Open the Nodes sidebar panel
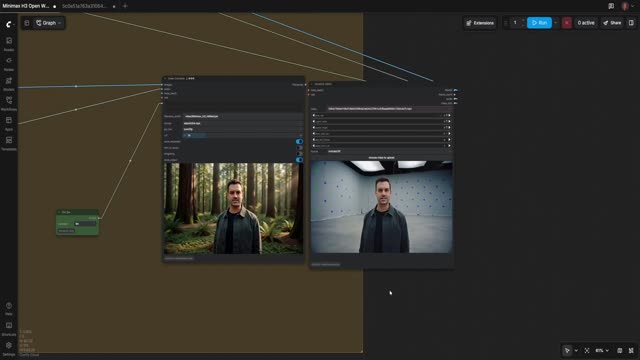The image size is (640, 360). click(9, 63)
